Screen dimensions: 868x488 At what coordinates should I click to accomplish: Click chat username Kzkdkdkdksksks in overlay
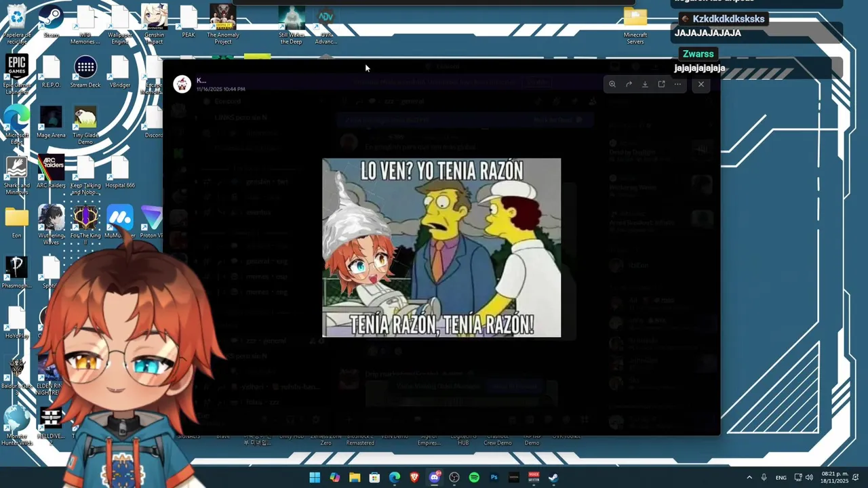click(728, 19)
